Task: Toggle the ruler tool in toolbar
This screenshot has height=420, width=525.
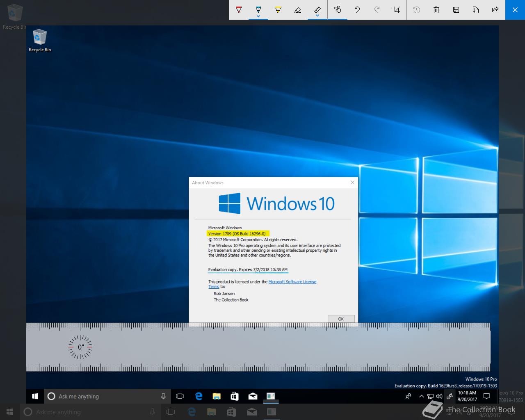Action: 317,9
